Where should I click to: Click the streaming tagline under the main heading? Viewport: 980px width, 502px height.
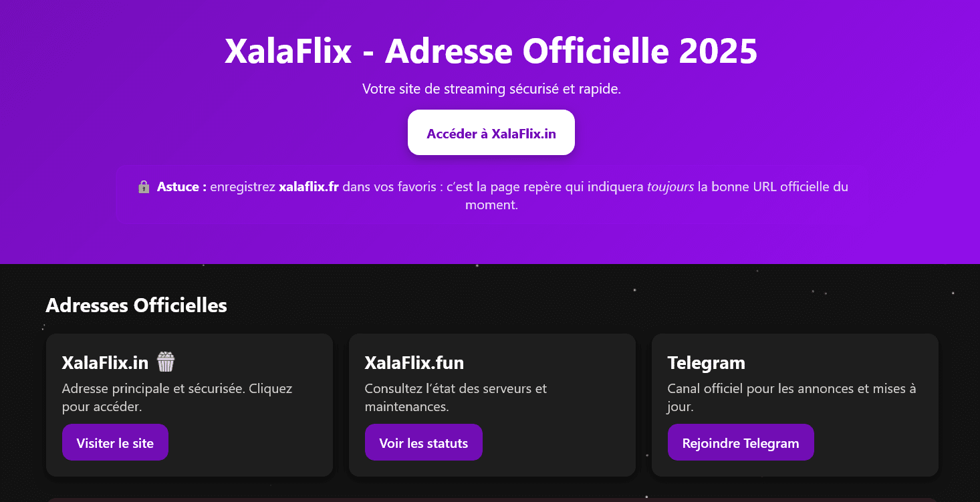(491, 88)
